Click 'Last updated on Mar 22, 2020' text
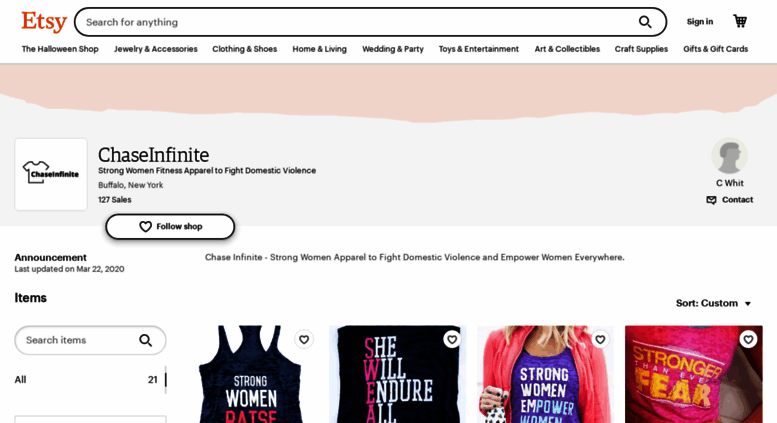This screenshot has width=777, height=423. pos(69,269)
